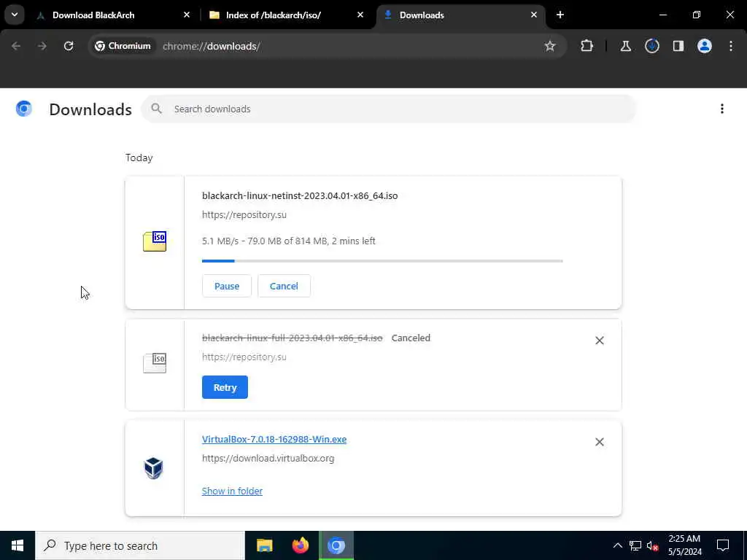Screen dimensions: 747x560
Task: Click the taskbar Type here to search box
Action: coord(140,545)
